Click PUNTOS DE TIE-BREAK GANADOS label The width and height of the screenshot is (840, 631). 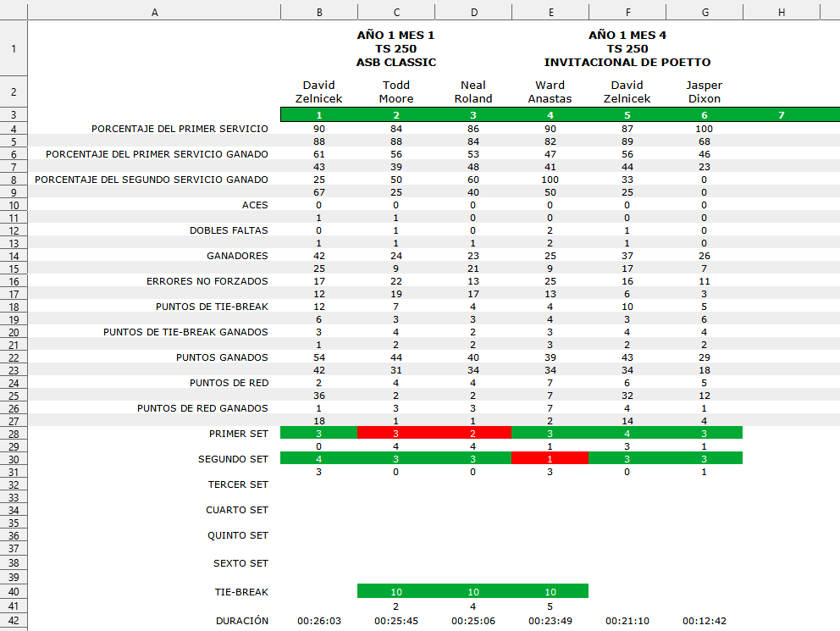[186, 332]
